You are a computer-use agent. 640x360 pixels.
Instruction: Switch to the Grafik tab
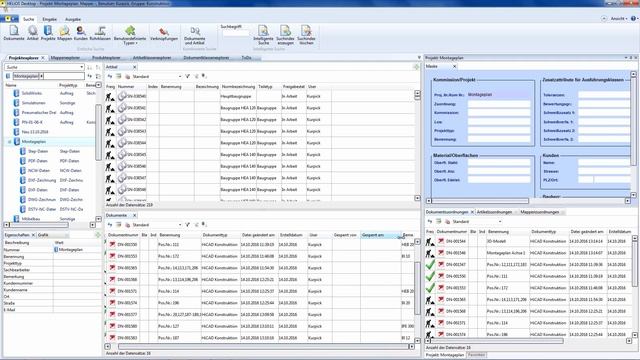pos(43,235)
